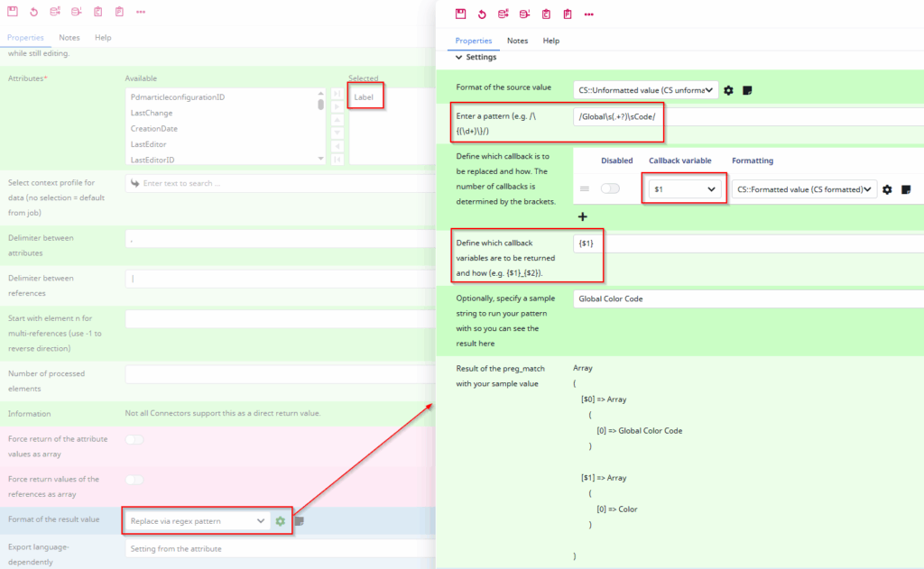Open the ellipsis more-options icon
Screen dimensions: 924x569
pos(591,14)
